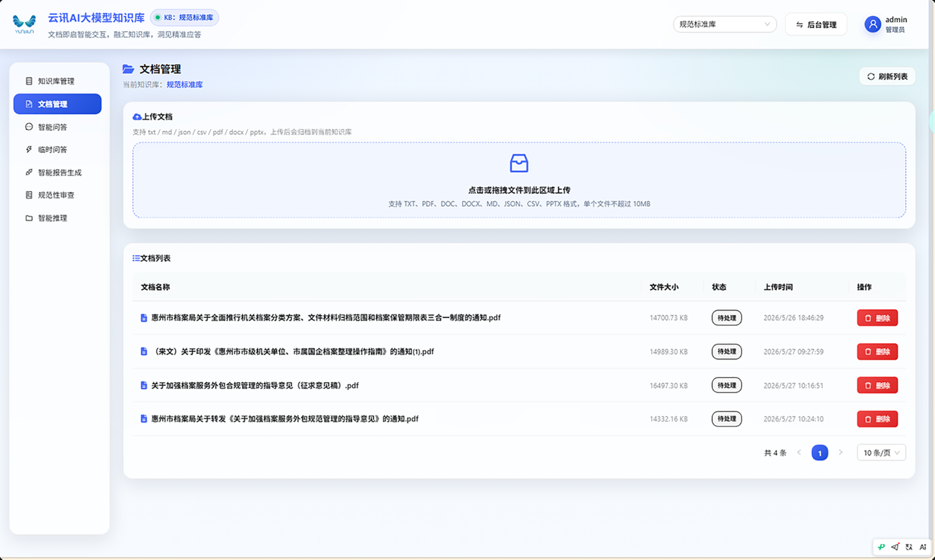The image size is (935, 560).
Task: Click the AI icon in bottom-right toolbar
Action: (923, 547)
